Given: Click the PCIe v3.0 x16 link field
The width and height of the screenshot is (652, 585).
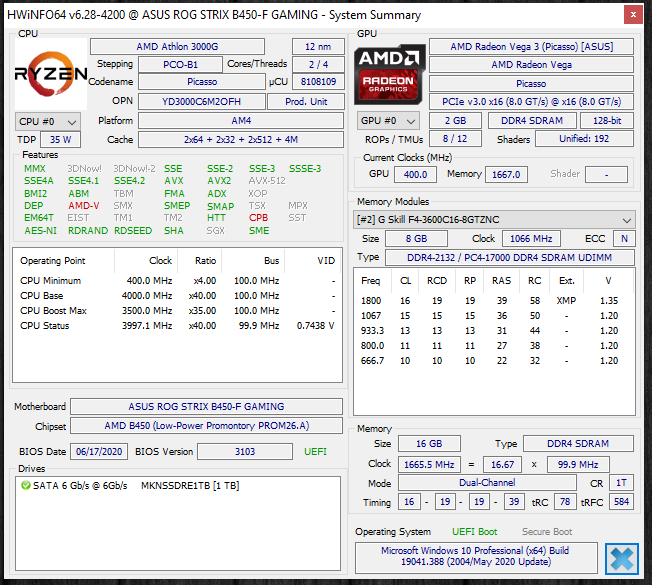Looking at the screenshot, I should (x=531, y=101).
